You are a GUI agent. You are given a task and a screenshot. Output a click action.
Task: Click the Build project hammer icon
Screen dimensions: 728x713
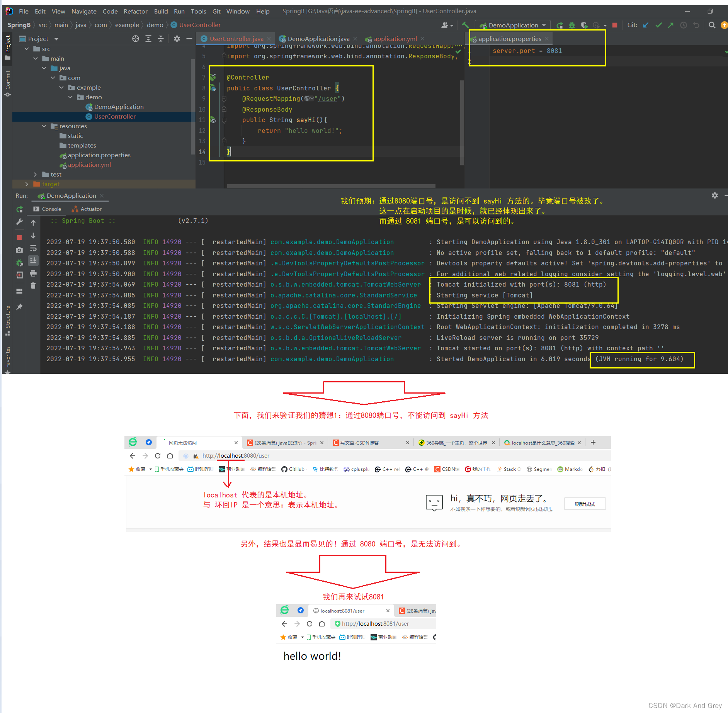click(465, 25)
